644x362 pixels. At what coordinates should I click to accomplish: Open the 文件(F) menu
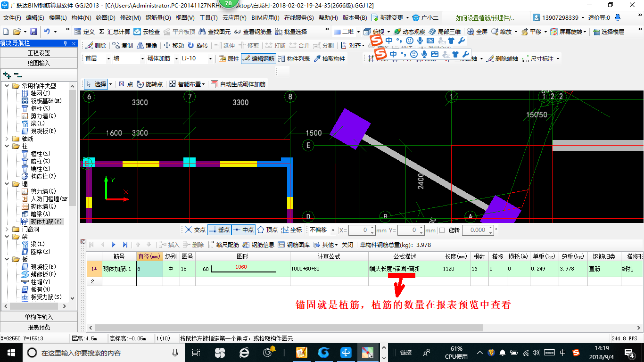(x=12, y=17)
